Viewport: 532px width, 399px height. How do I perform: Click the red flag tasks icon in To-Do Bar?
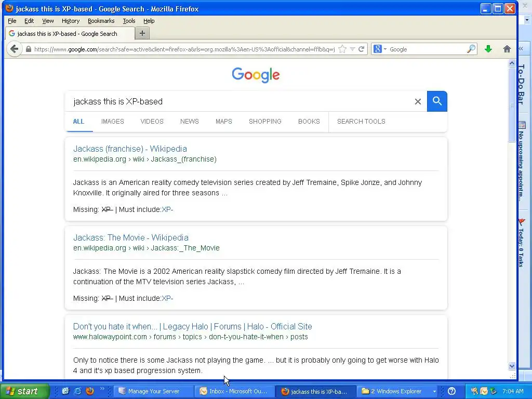click(522, 222)
